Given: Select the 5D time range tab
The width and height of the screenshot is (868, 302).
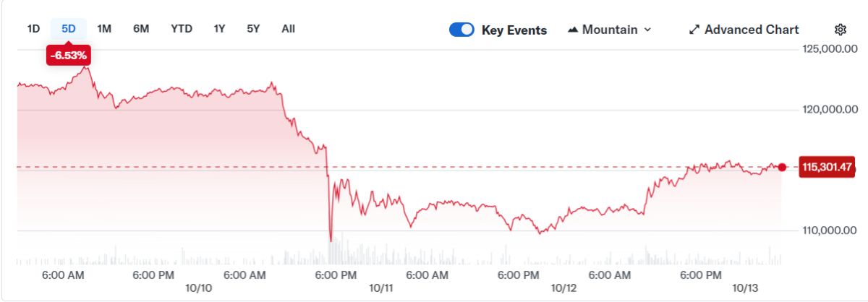Looking at the screenshot, I should [x=69, y=29].
